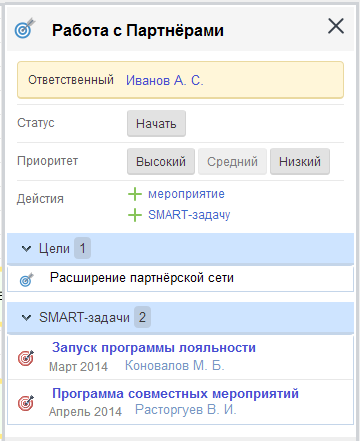Close the Работа с Партнёрами panel
The width and height of the screenshot is (360, 441).
(x=336, y=26)
